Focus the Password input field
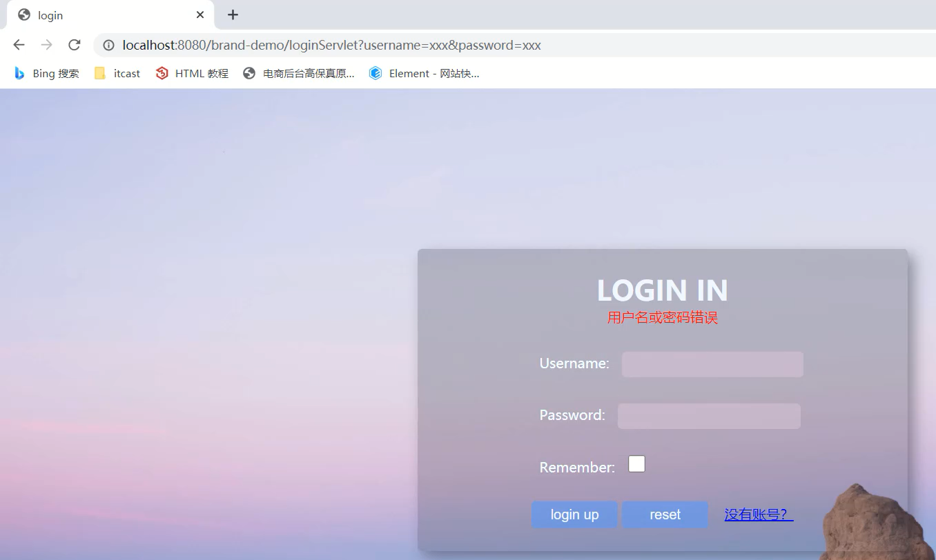936x560 pixels. click(709, 416)
